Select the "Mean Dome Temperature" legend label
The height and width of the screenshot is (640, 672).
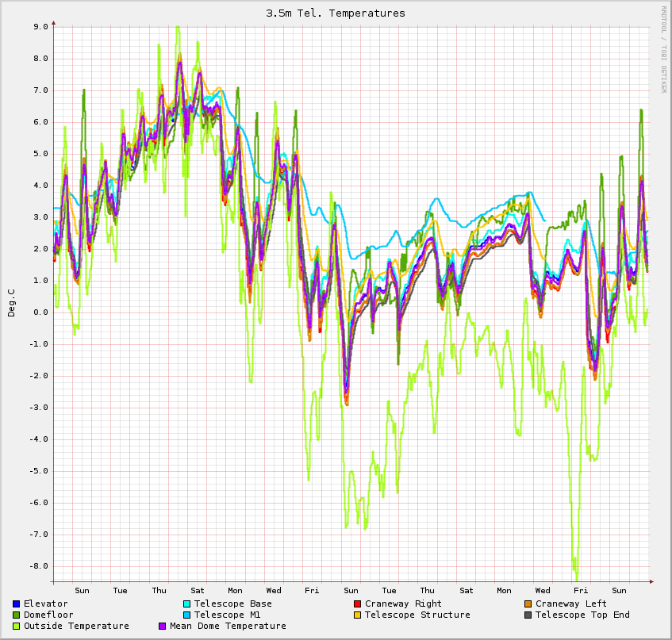coord(228,627)
